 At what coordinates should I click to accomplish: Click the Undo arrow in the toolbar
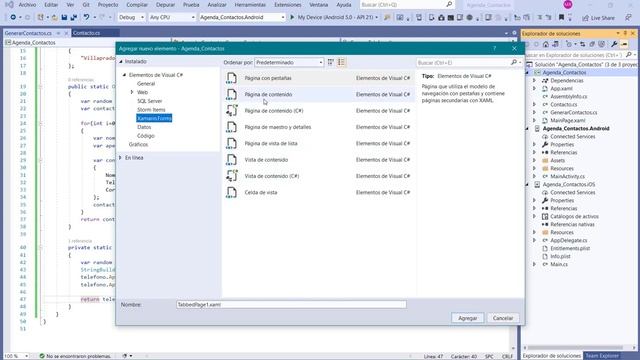(86, 18)
